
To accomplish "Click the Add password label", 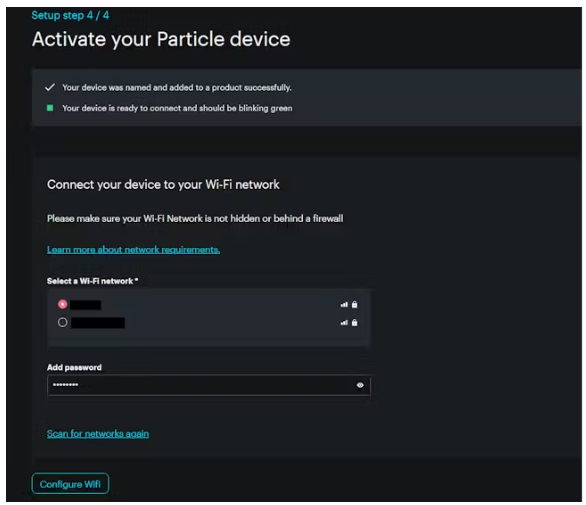I will (x=74, y=367).
